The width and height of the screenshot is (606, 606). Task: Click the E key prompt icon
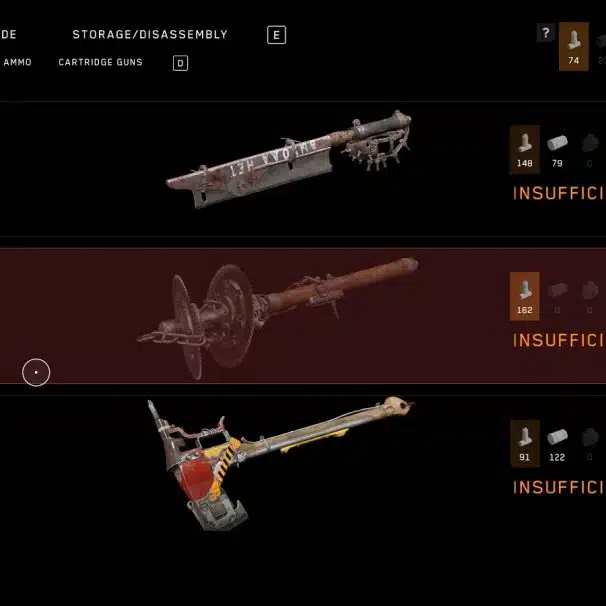pos(276,35)
